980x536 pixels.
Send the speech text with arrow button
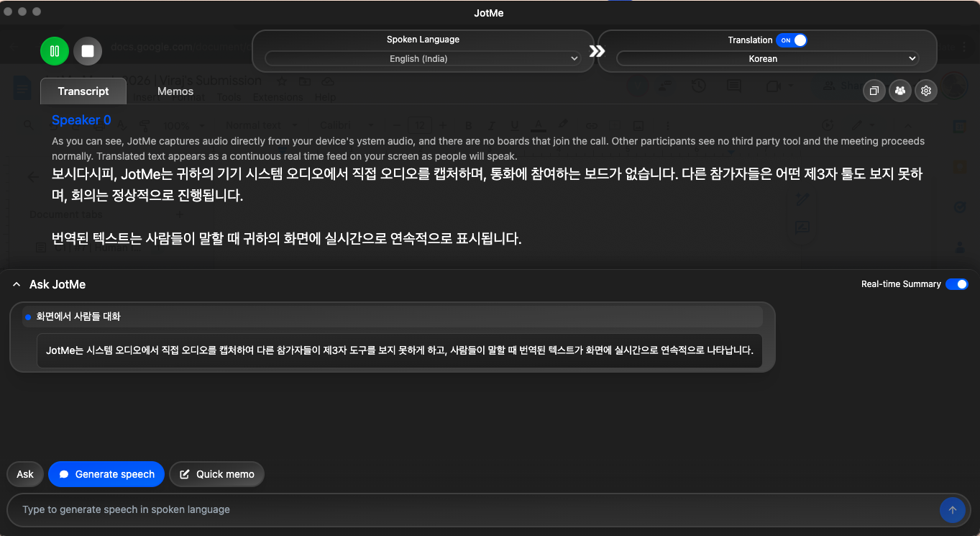pyautogui.click(x=952, y=510)
